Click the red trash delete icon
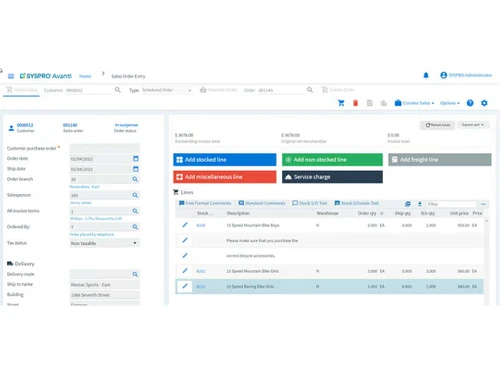The height and width of the screenshot is (375, 500). [x=355, y=103]
